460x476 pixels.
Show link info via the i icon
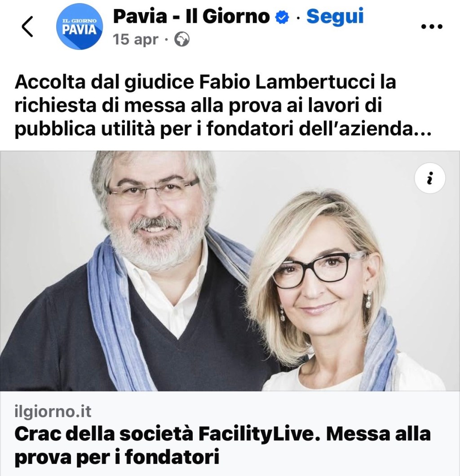click(429, 178)
